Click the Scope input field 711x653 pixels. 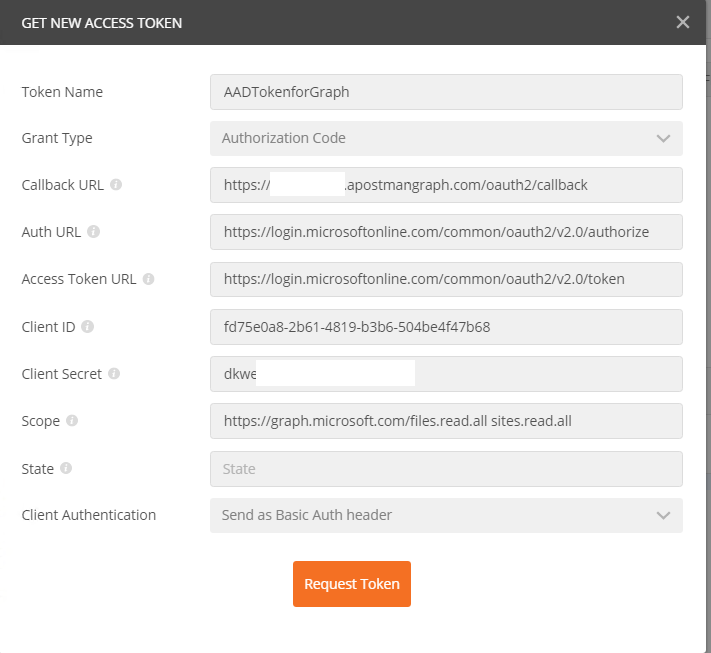(x=446, y=421)
